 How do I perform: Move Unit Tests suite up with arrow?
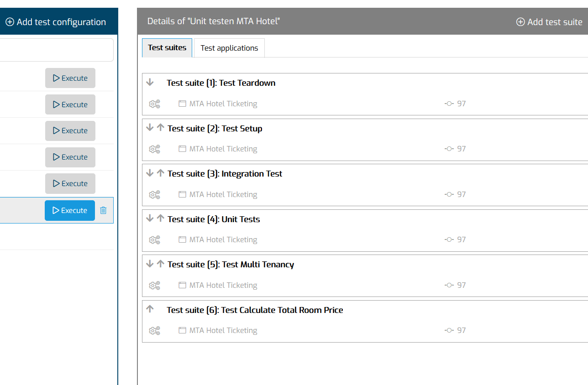tap(160, 219)
